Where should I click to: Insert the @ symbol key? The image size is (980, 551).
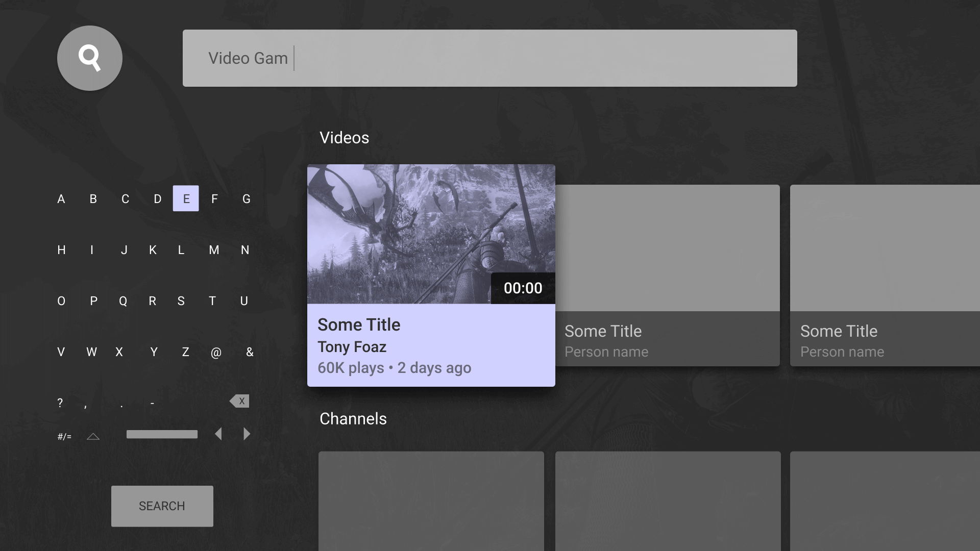(x=216, y=353)
